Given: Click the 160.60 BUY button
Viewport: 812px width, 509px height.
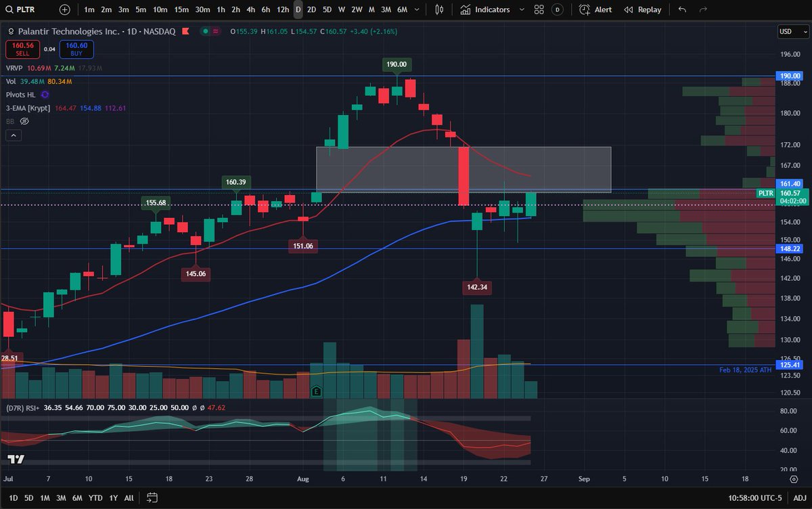Looking at the screenshot, I should click(x=76, y=49).
